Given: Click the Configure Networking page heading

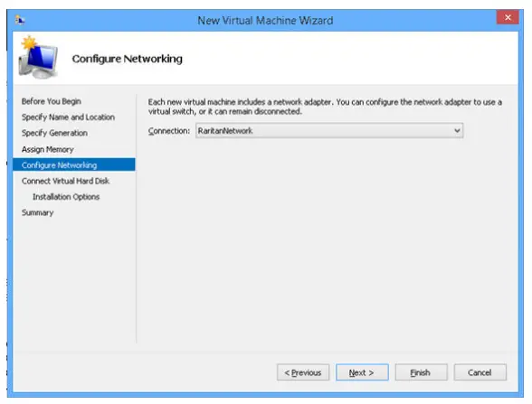Looking at the screenshot, I should (x=128, y=59).
